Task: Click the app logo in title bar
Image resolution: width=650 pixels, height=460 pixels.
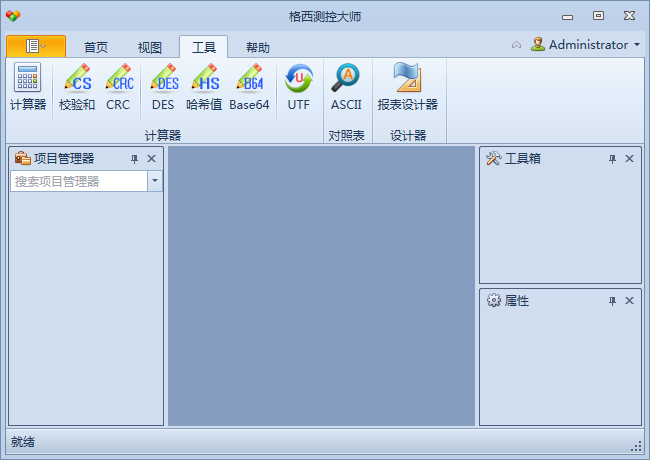Action: point(13,16)
